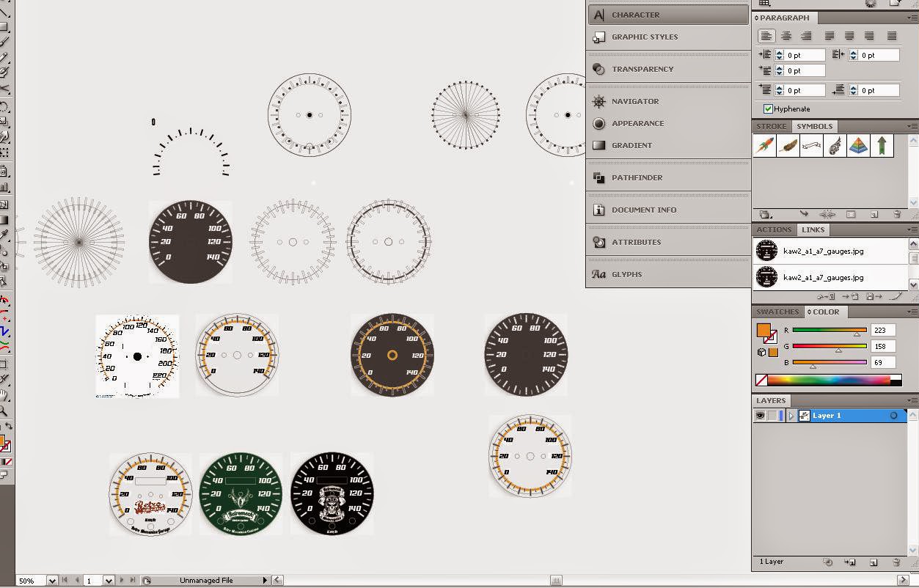Delete the selection in Layers panel

(x=896, y=562)
